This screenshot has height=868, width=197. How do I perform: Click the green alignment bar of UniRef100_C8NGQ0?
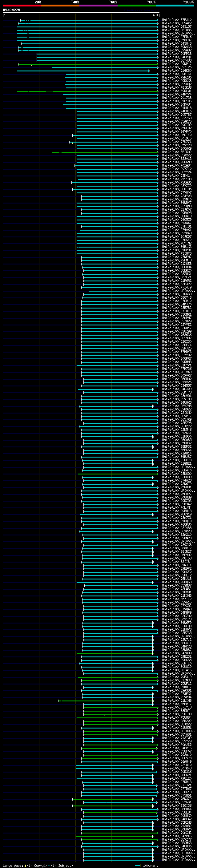click(x=118, y=474)
